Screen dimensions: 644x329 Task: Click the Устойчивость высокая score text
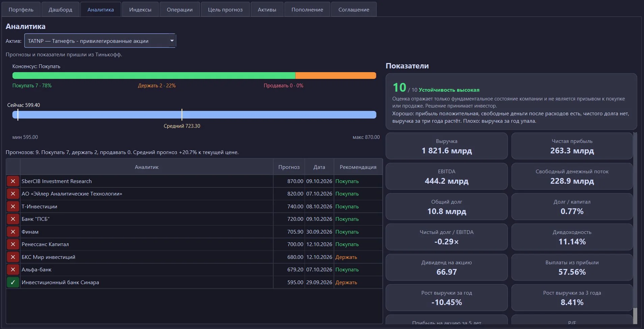[x=449, y=90]
